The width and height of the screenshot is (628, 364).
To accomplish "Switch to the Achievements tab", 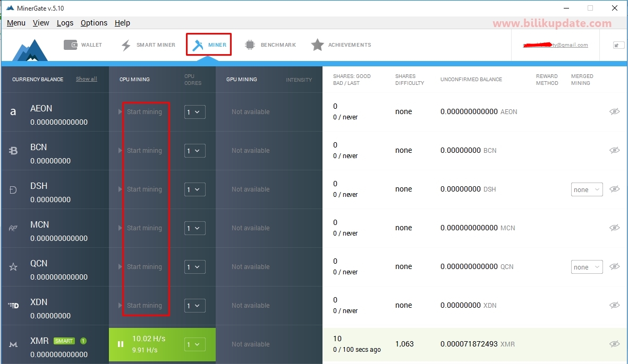I will [x=341, y=45].
